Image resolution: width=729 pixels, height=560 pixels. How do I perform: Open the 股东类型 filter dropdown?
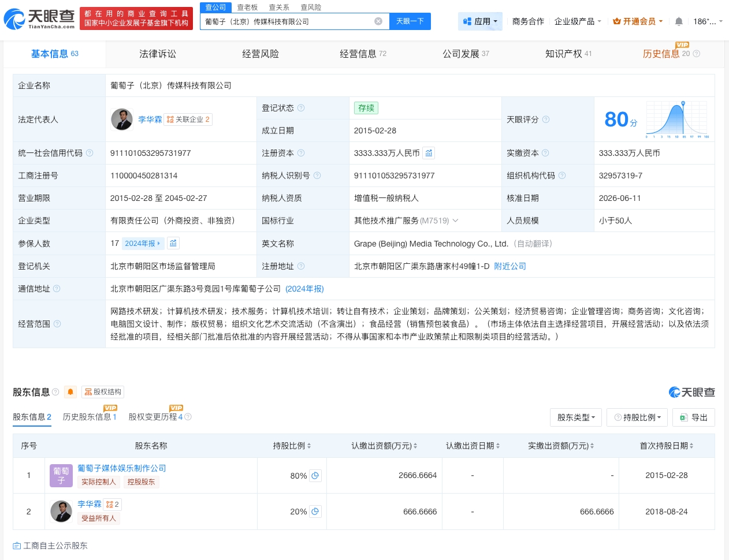(x=576, y=417)
